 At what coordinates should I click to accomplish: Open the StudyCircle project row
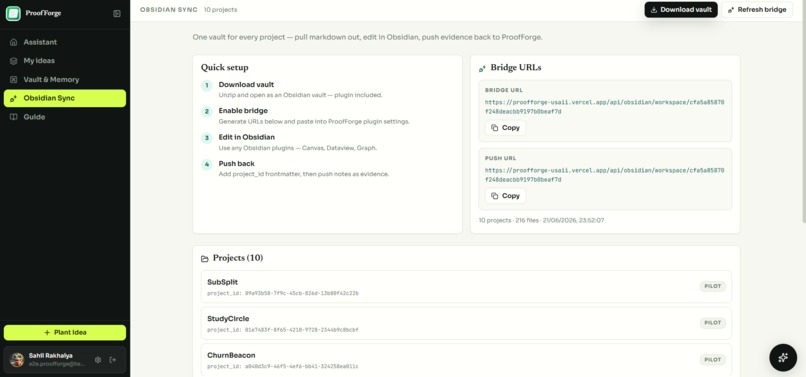[x=466, y=324]
